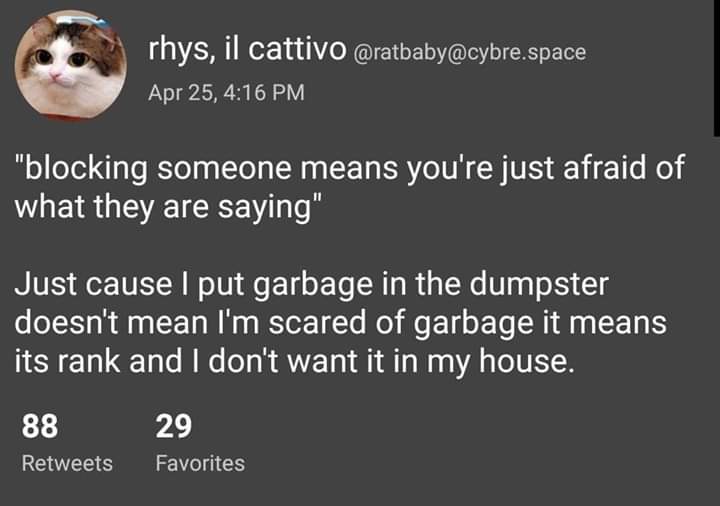Click the 29 favorites count
The height and width of the screenshot is (506, 720).
tap(173, 427)
